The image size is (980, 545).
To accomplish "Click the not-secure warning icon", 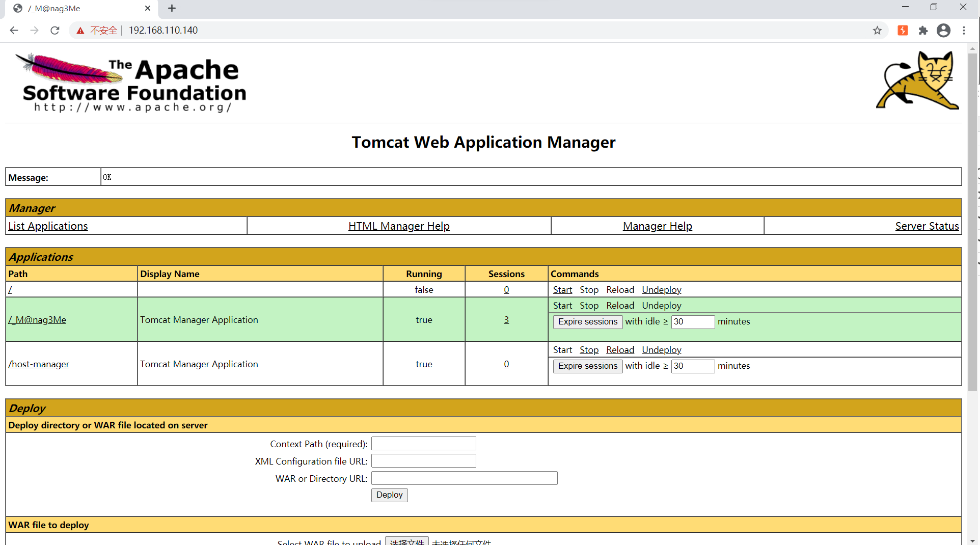I will click(80, 31).
